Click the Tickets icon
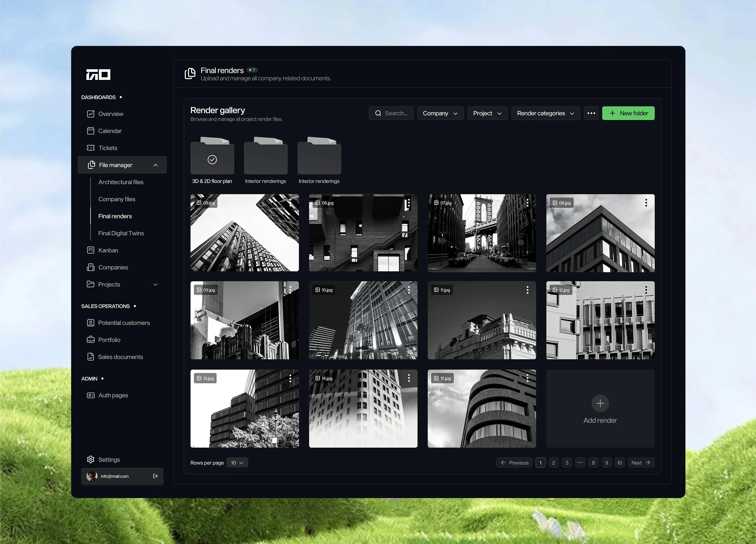Image resolution: width=756 pixels, height=544 pixels. (x=91, y=148)
